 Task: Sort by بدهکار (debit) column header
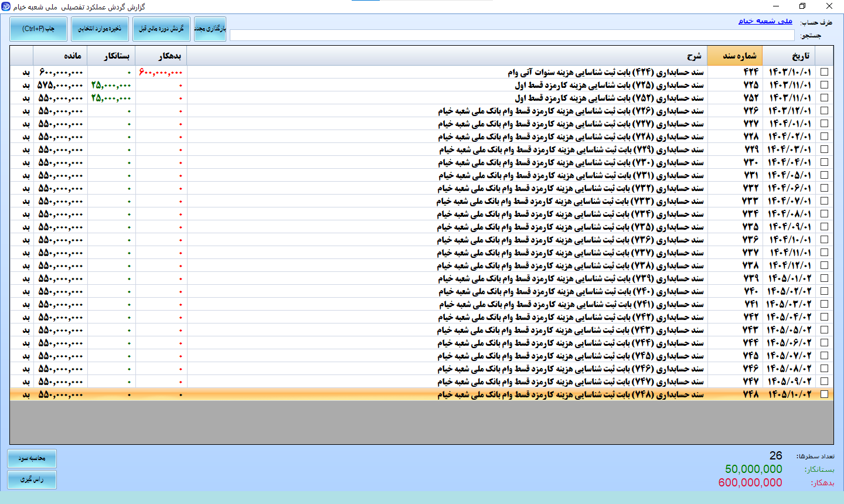coord(161,56)
